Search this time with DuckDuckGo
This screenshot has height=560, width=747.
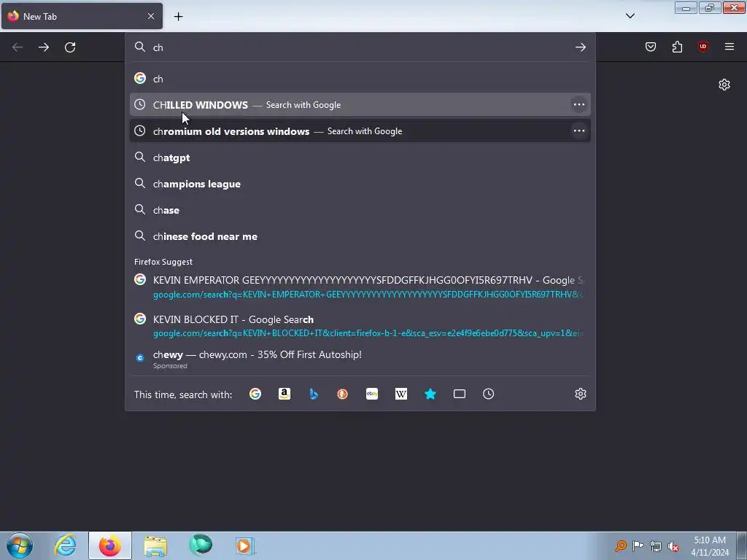coord(343,394)
